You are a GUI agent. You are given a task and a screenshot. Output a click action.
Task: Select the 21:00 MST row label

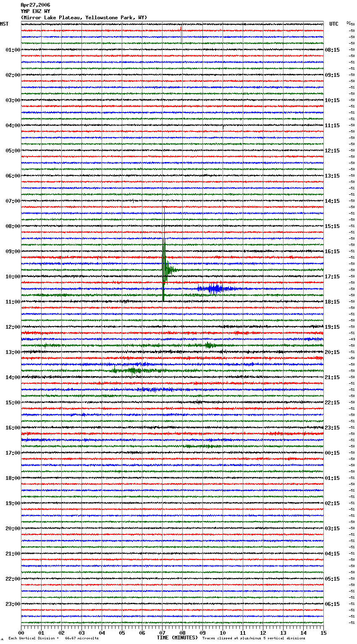tap(13, 554)
